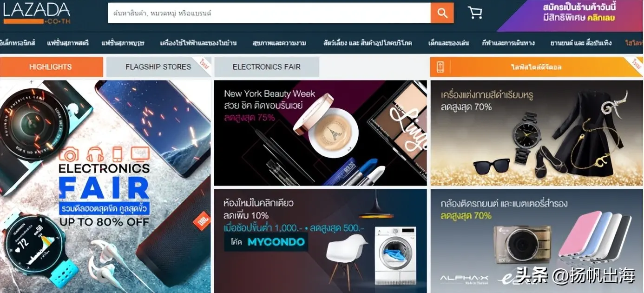The image size is (644, 293).
Task: Click the monitor icon above Electronics Fair
Action: pyautogui.click(x=140, y=153)
